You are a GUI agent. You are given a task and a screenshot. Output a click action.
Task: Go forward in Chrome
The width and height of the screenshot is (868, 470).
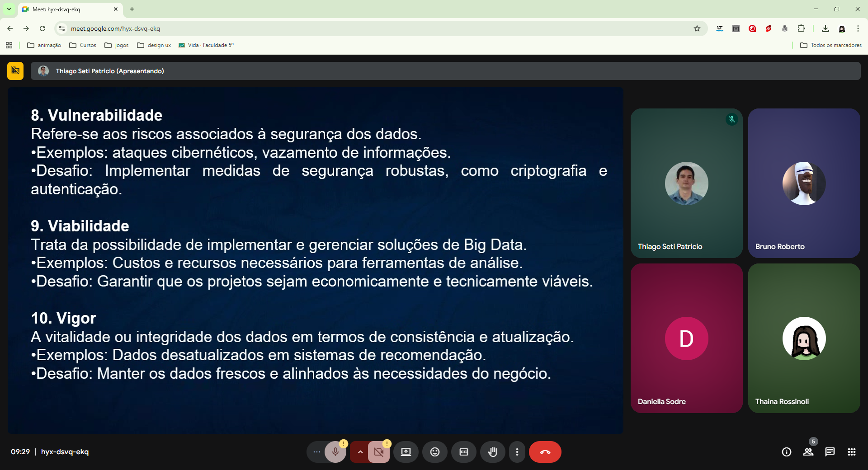coord(26,28)
